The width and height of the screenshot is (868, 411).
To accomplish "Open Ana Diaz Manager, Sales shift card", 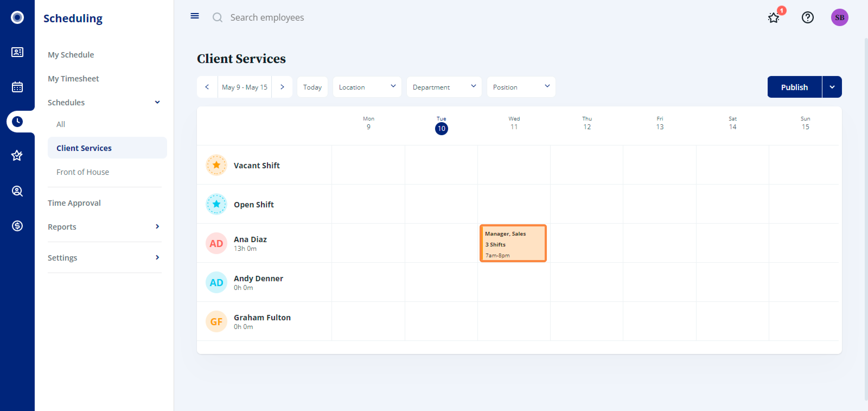I will pyautogui.click(x=513, y=243).
